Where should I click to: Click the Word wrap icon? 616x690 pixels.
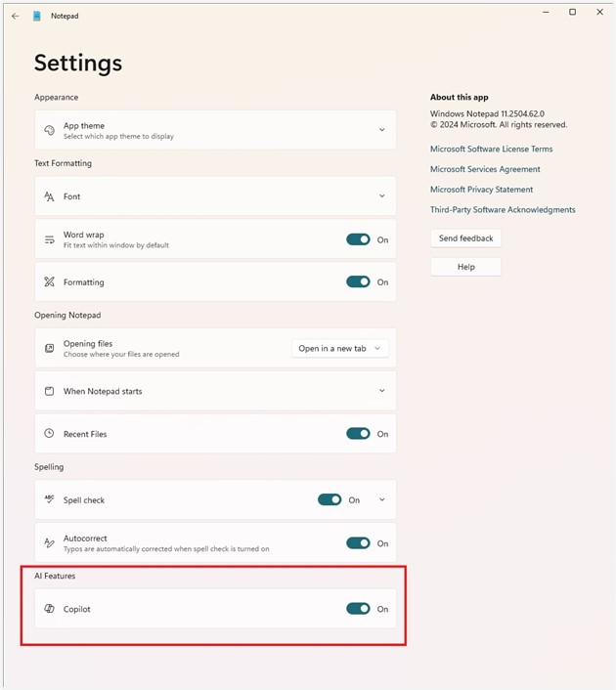point(50,239)
